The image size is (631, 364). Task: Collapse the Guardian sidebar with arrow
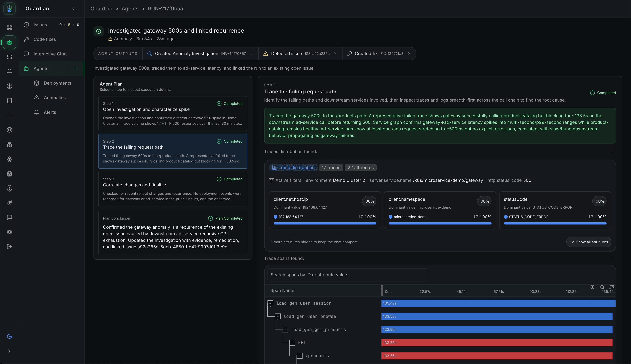73,9
